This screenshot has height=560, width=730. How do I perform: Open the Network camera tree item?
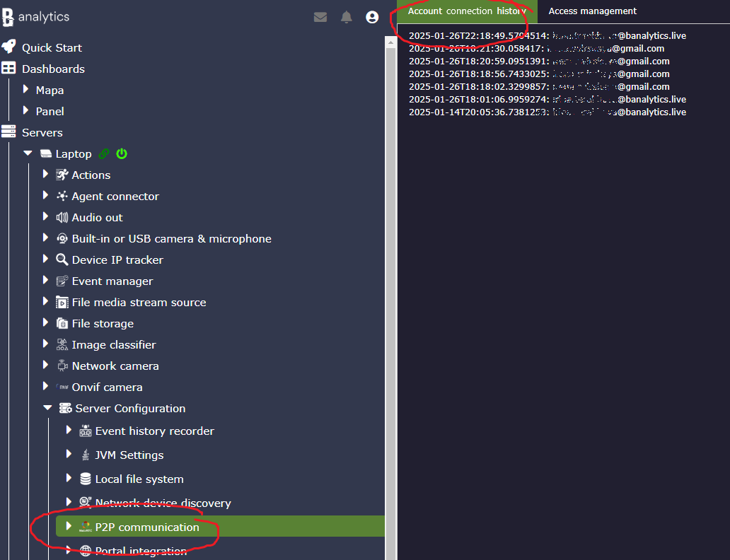115,366
